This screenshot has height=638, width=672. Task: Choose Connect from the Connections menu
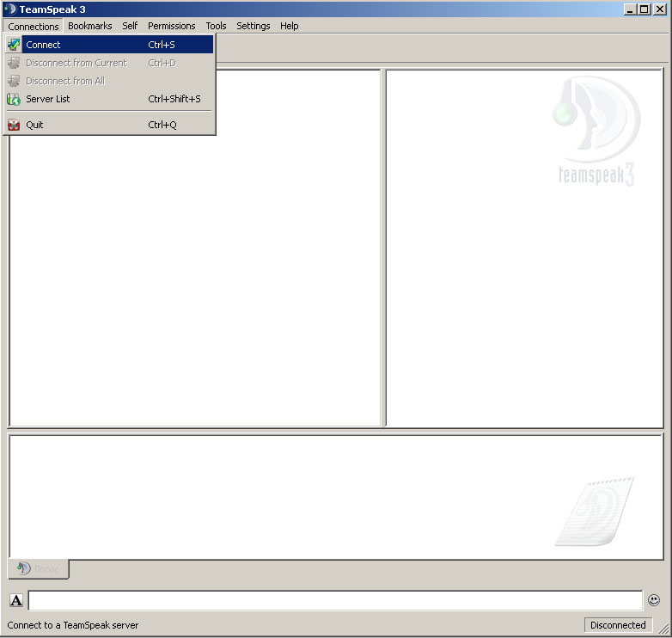[x=109, y=45]
